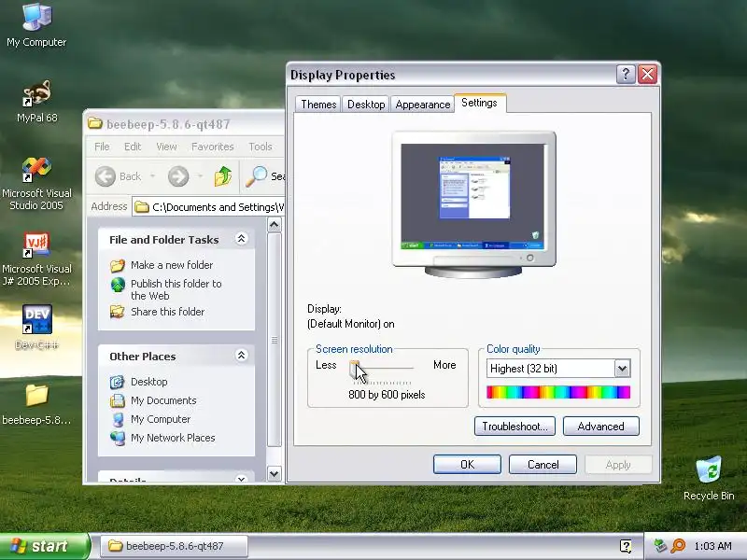Close the Display Properties dialog
Image resolution: width=747 pixels, height=560 pixels.
647,75
